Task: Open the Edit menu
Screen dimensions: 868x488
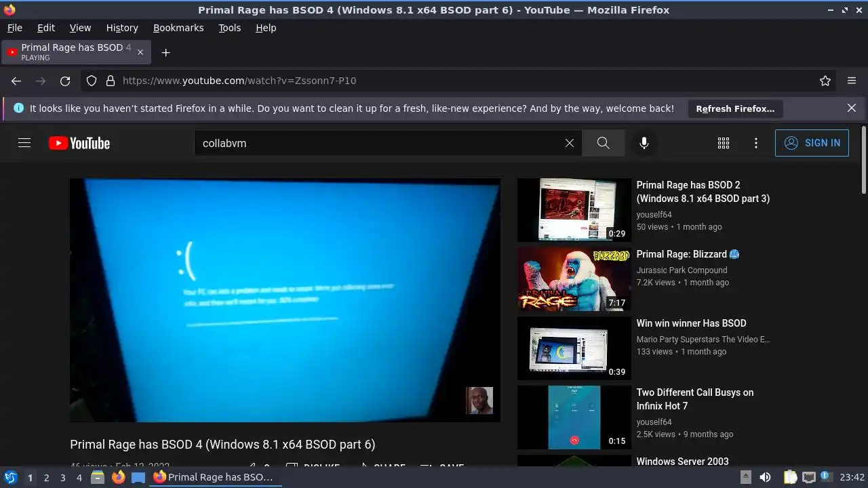Action: 46,28
